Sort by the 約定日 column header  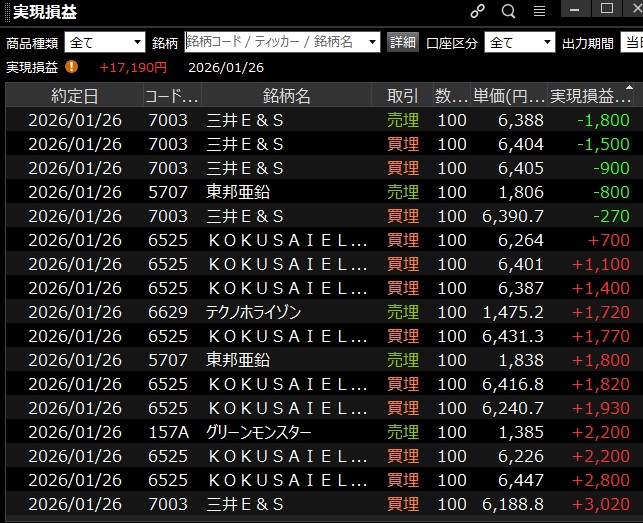tap(74, 96)
